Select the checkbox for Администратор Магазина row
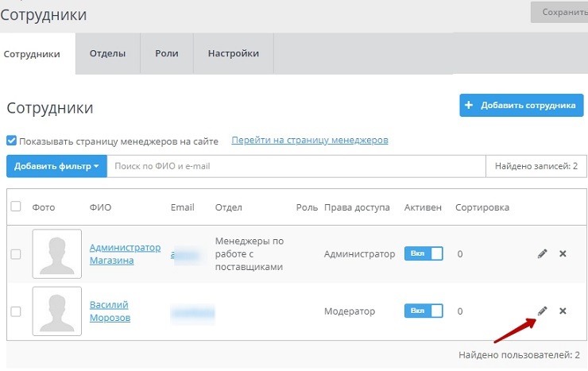This screenshot has width=588, height=371. (16, 254)
